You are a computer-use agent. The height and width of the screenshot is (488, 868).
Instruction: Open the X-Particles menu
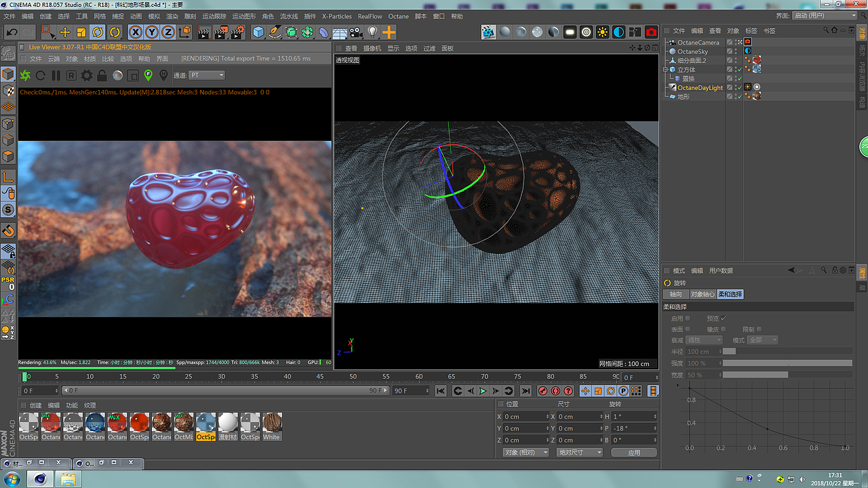point(337,16)
